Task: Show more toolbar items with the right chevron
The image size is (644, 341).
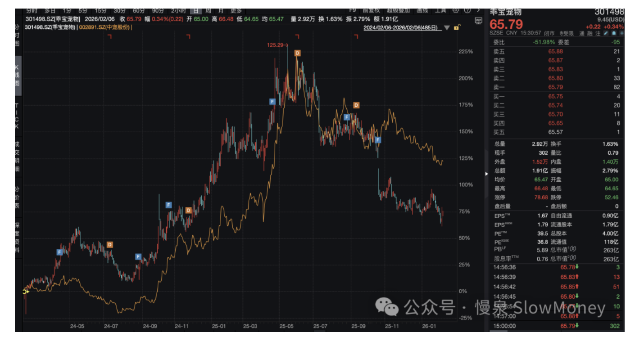Action: tap(478, 10)
